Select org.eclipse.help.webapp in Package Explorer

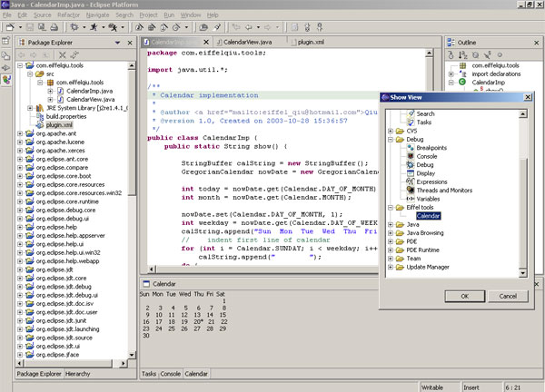(x=67, y=261)
